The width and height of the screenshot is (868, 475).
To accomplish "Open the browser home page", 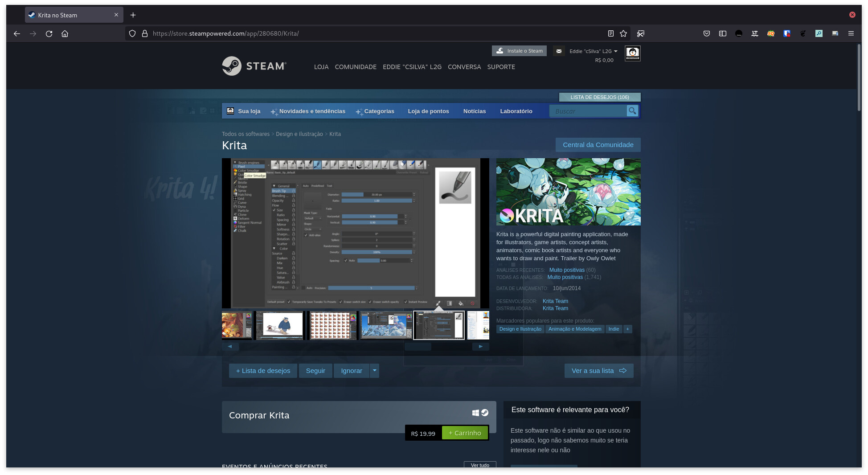I will coord(65,33).
